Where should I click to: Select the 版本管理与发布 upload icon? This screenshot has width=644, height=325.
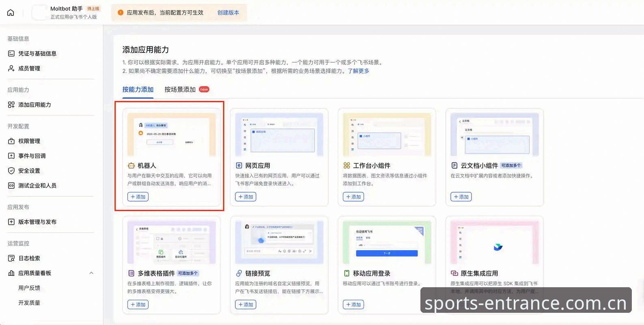pyautogui.click(x=11, y=222)
